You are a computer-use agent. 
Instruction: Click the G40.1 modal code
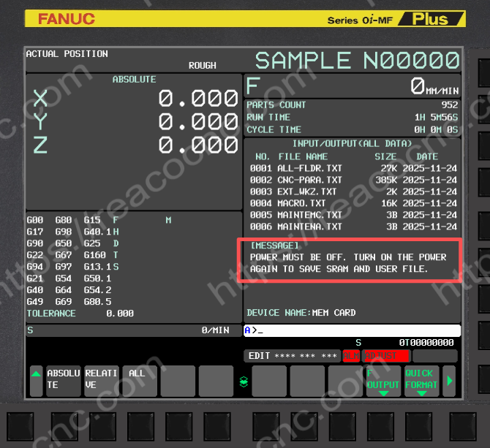(97, 232)
